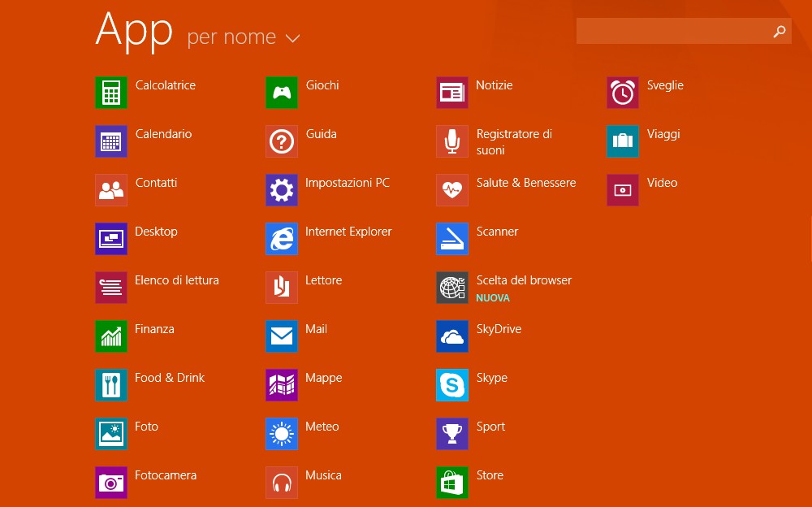812x507 pixels.
Task: Click the Guida question mark icon
Action: pos(282,141)
